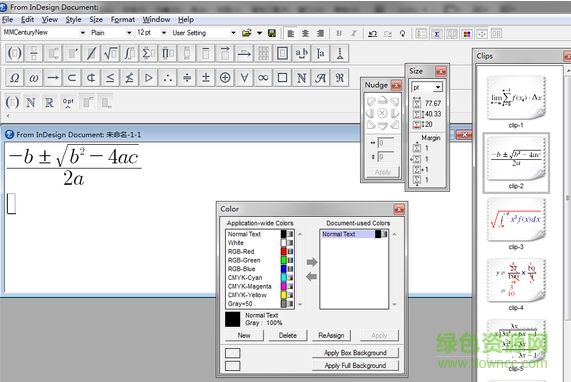571x382 pixels.
Task: Insert the fraction template
Action: tap(34, 54)
